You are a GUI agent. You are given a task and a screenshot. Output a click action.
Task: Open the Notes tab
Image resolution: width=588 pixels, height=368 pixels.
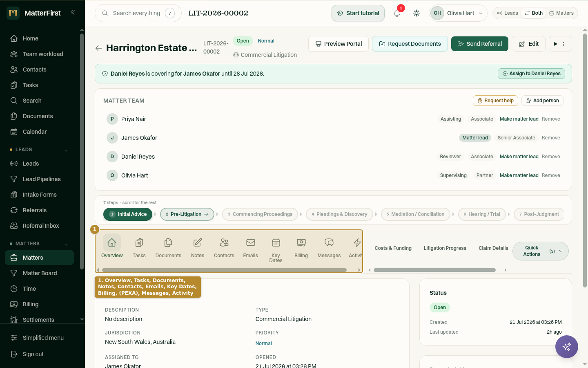[x=198, y=248]
